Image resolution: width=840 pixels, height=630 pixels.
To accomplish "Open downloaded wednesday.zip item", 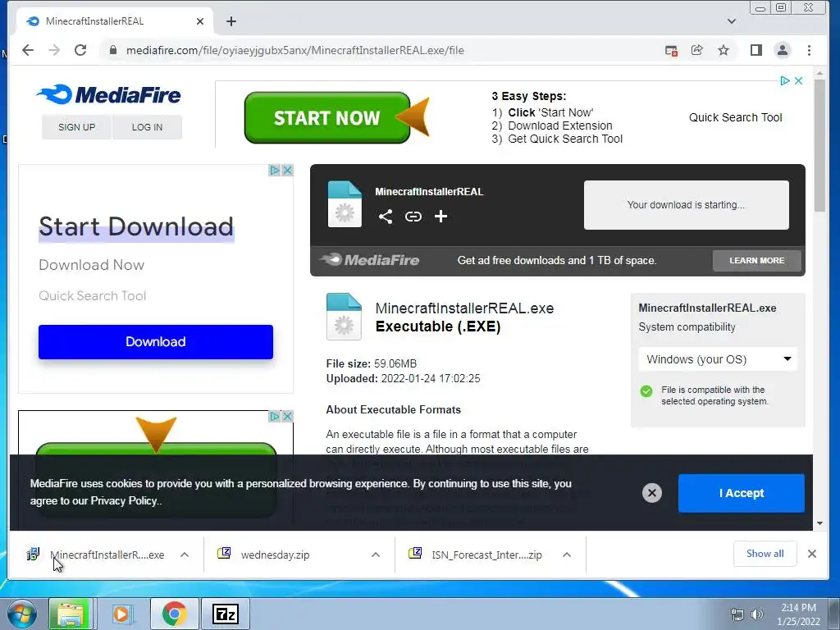I will click(276, 555).
